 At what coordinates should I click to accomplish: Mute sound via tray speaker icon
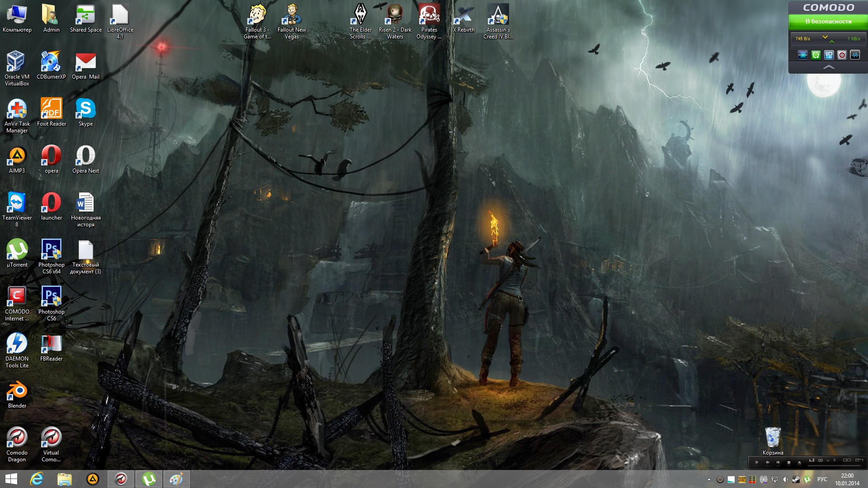[785, 479]
